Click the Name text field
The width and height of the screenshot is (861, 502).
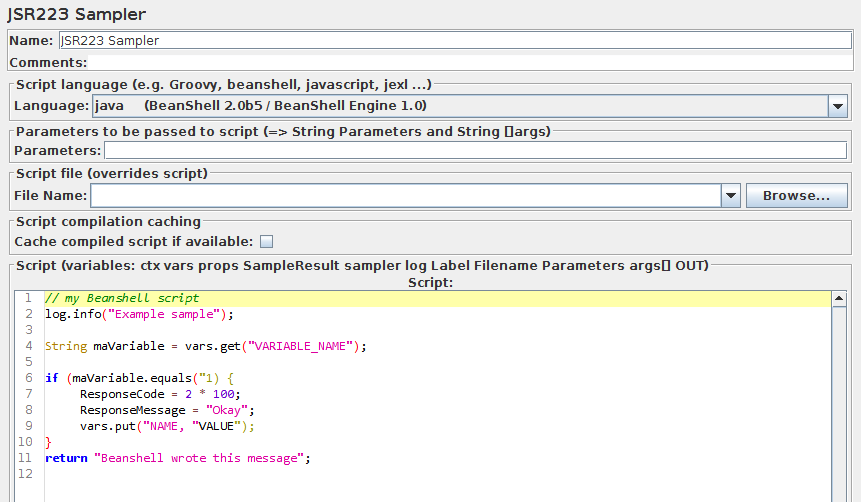point(450,41)
